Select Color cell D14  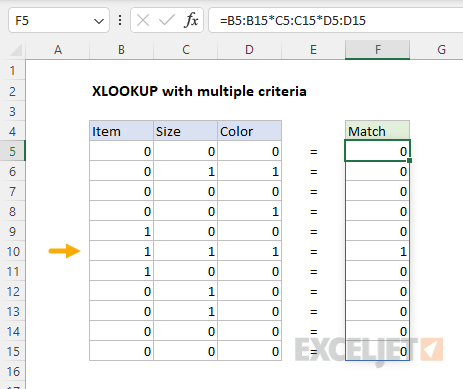[249, 331]
